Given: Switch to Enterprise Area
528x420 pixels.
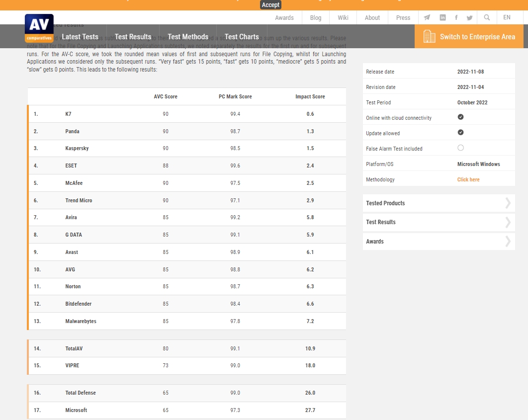Looking at the screenshot, I should (x=469, y=36).
